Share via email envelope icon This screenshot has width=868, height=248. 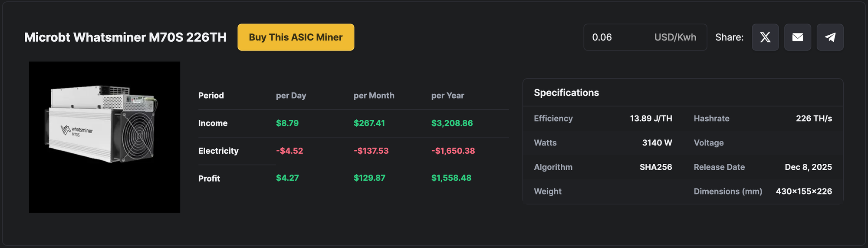(x=798, y=37)
